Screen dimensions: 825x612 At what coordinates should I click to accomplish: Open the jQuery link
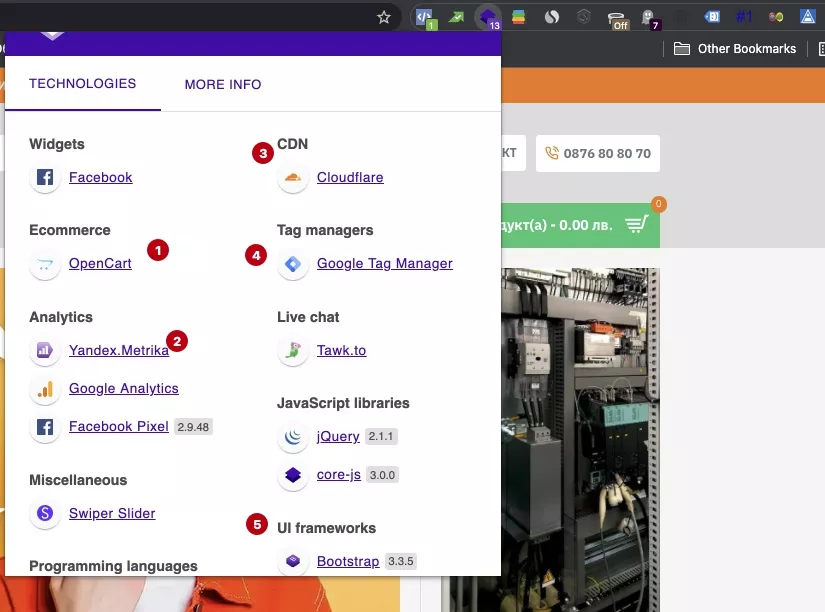338,436
